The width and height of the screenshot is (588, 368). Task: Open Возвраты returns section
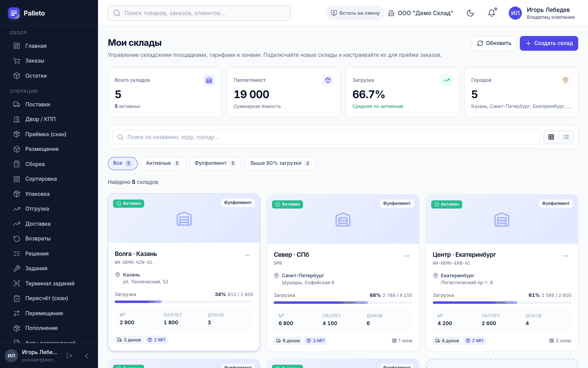click(x=38, y=239)
